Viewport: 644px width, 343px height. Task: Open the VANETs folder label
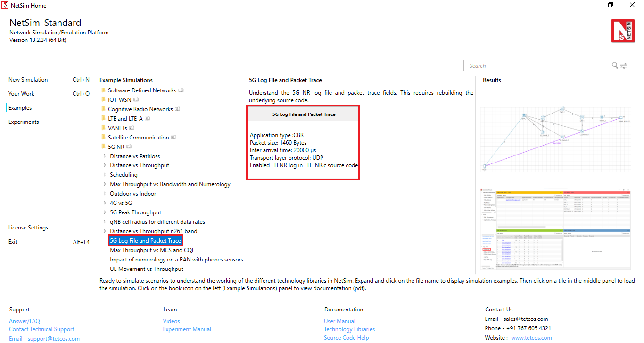click(x=117, y=128)
